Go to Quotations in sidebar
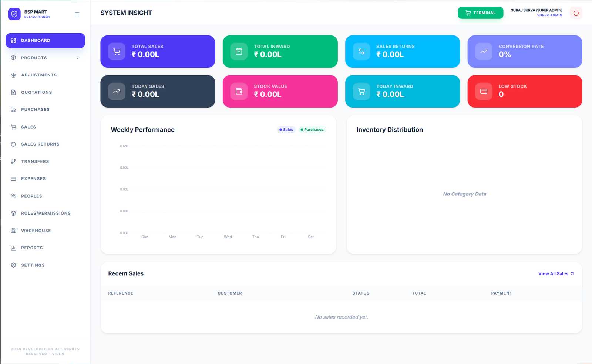 (x=36, y=92)
